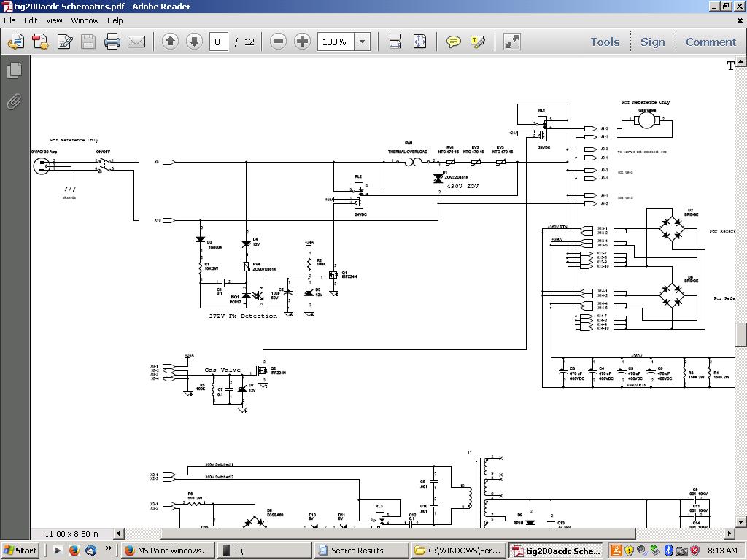Screen dimensions: 747x560
Task: Click the Start button
Action: pyautogui.click(x=20, y=551)
